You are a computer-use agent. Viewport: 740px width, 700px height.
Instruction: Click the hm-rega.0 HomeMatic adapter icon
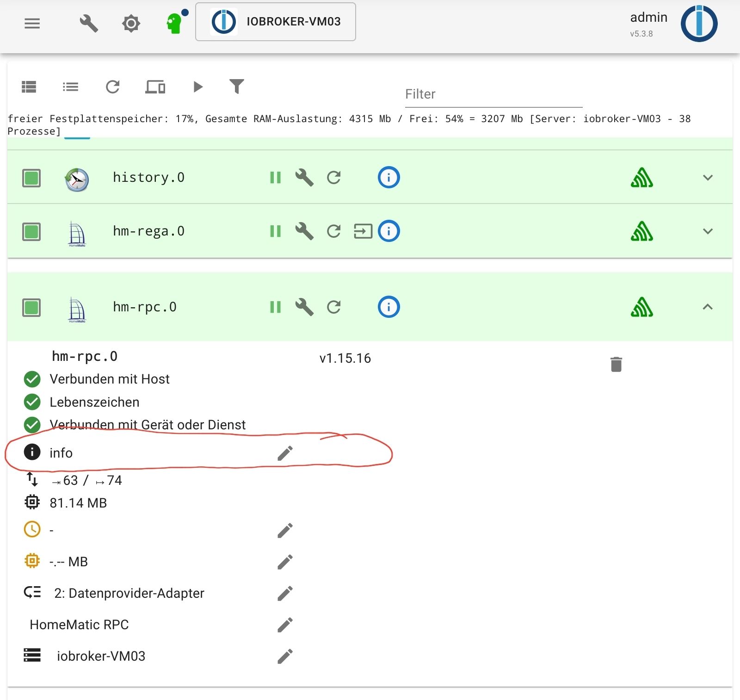click(77, 234)
